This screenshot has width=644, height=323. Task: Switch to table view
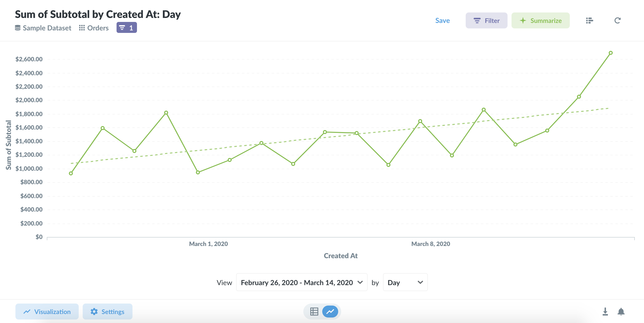tap(314, 312)
